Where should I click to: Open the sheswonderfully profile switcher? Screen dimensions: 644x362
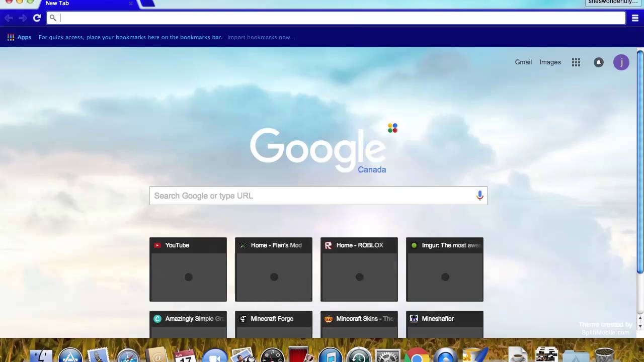(x=614, y=3)
